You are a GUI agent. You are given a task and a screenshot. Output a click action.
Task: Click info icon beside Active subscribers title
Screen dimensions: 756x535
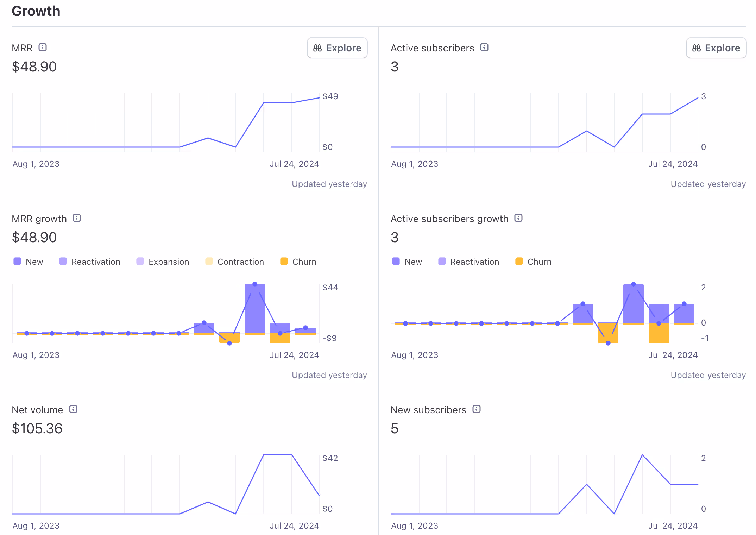click(x=484, y=47)
